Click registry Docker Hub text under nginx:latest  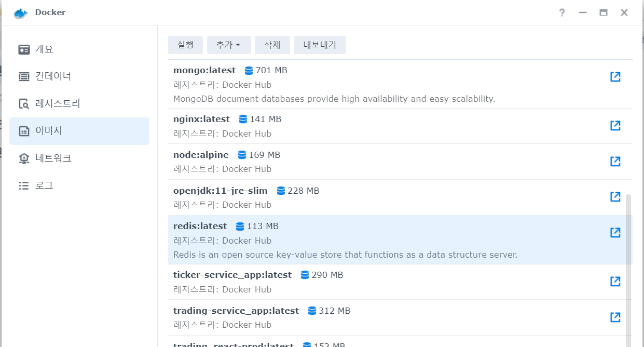coord(223,134)
